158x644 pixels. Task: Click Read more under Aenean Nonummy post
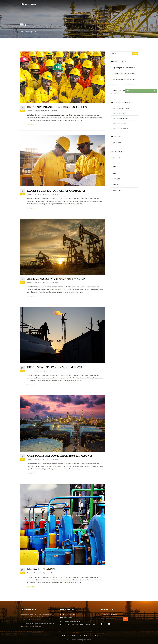(x=32, y=296)
